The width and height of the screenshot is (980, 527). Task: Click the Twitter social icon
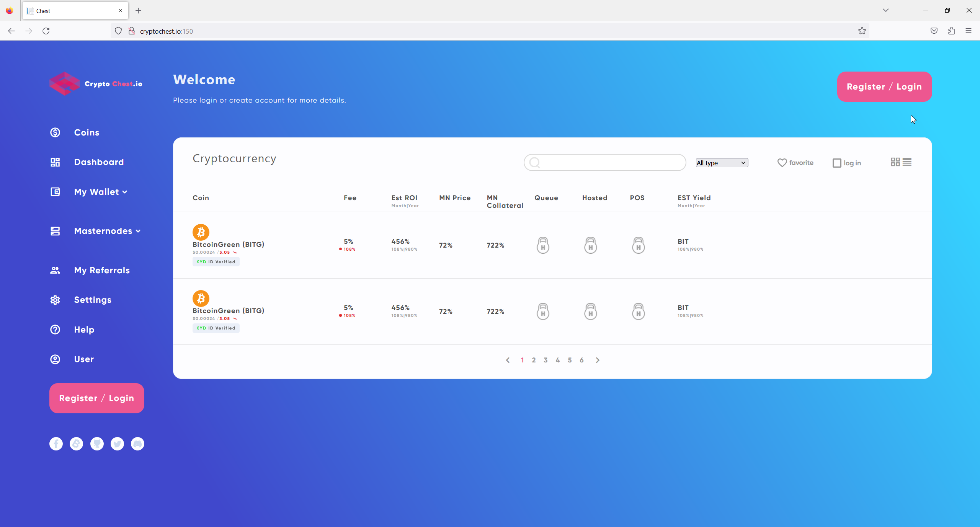(117, 444)
